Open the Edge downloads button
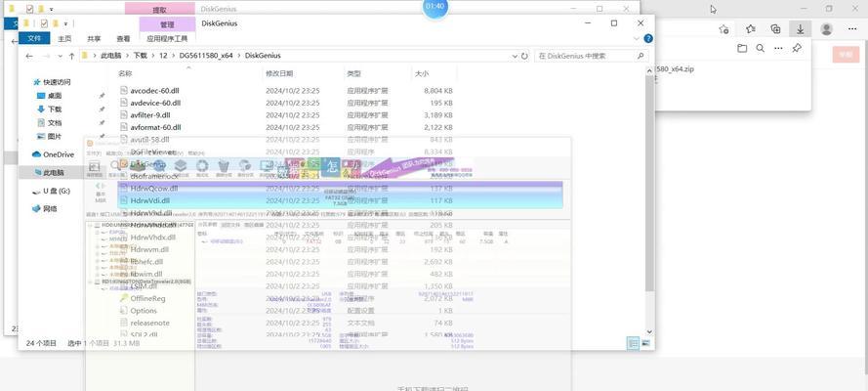The image size is (868, 391). click(x=800, y=28)
